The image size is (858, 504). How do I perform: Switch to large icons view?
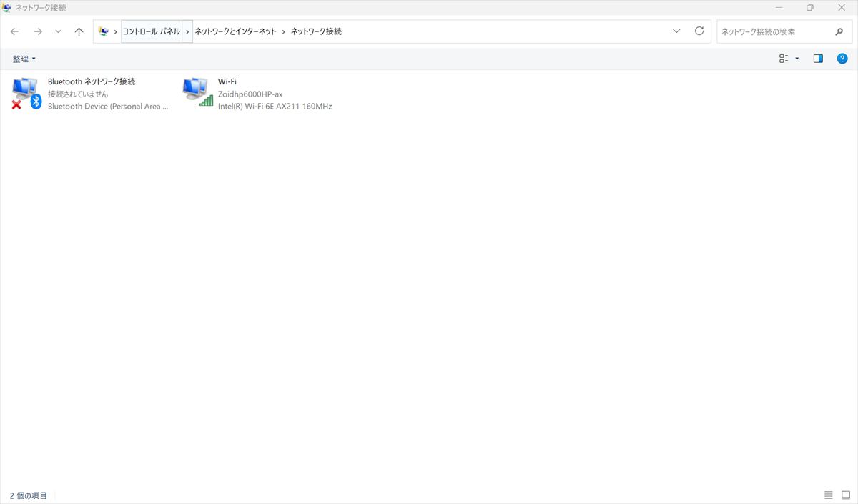[x=846, y=495]
